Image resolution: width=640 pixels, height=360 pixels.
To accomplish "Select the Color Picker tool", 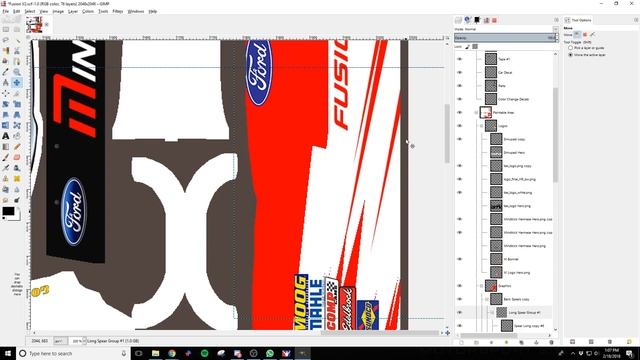I will point(6,72).
